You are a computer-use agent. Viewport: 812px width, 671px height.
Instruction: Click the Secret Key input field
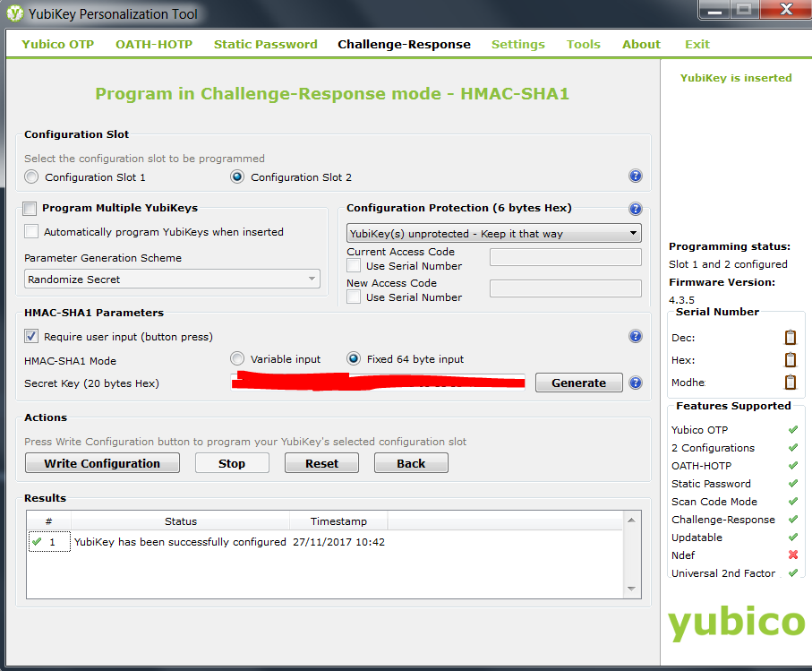click(x=378, y=383)
